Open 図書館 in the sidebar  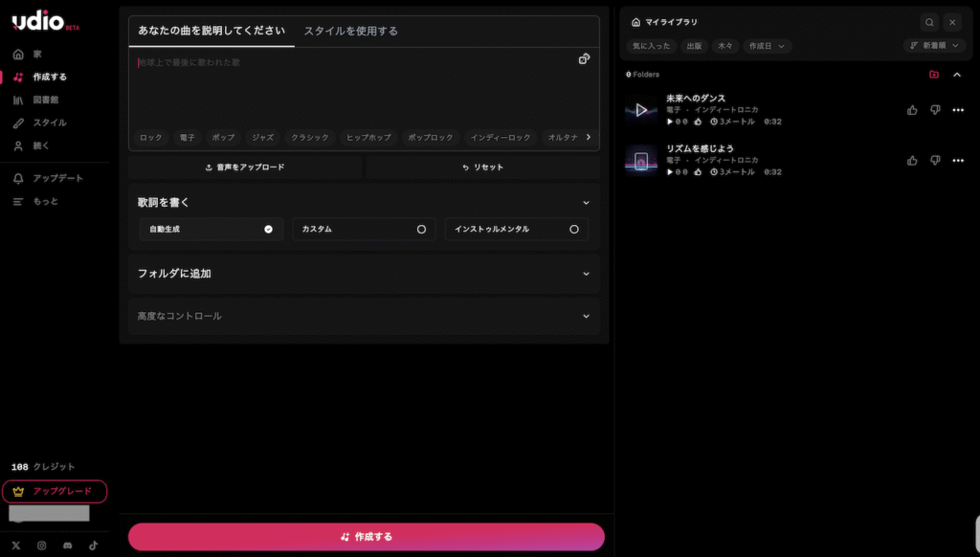click(46, 100)
